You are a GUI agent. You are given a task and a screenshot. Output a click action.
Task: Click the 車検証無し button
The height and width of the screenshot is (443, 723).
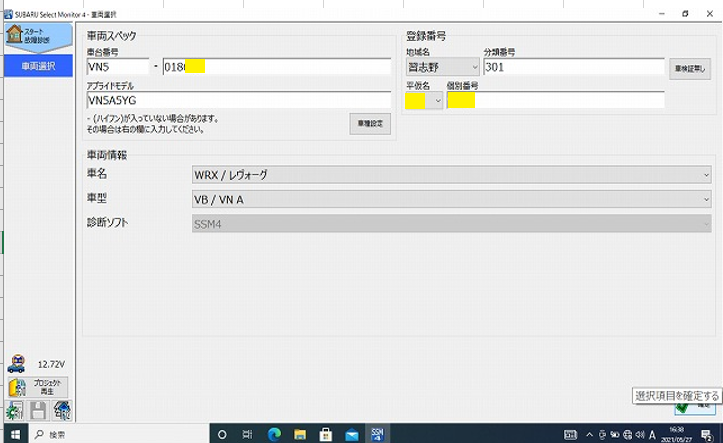coord(690,69)
